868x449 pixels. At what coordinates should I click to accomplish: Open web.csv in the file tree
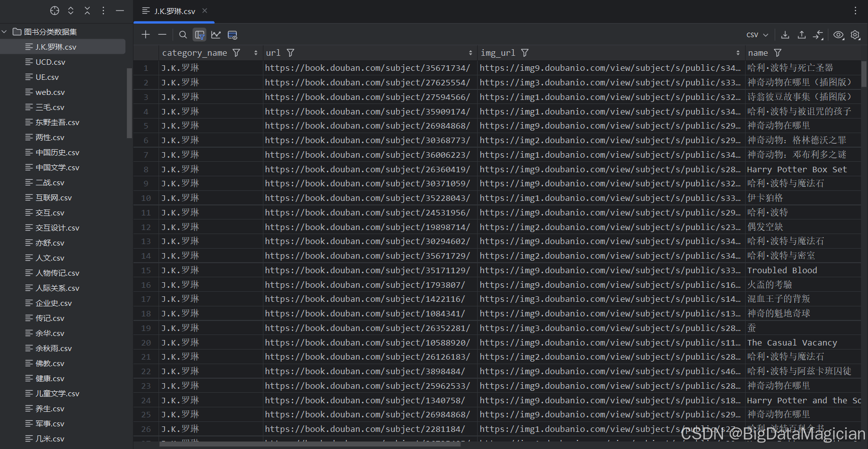[50, 92]
